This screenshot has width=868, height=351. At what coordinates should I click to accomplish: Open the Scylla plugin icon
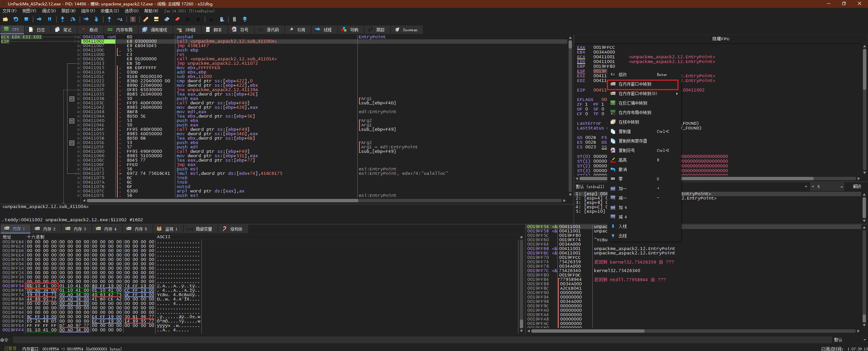click(x=133, y=19)
